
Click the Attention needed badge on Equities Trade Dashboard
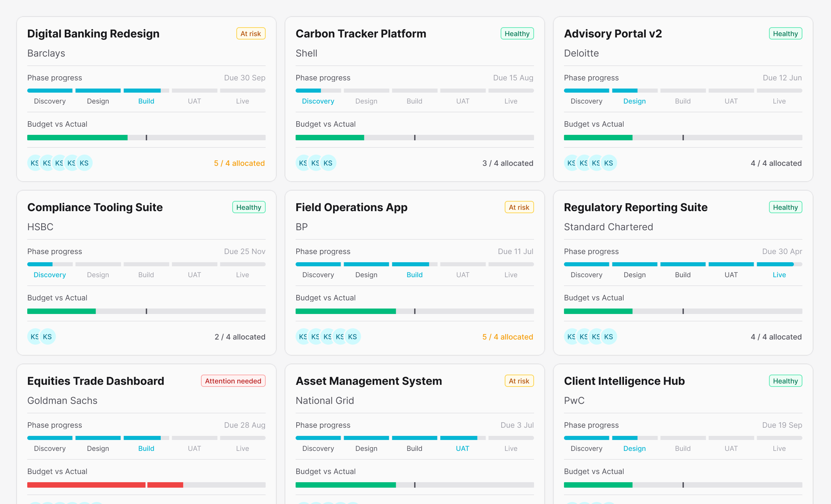[233, 381]
